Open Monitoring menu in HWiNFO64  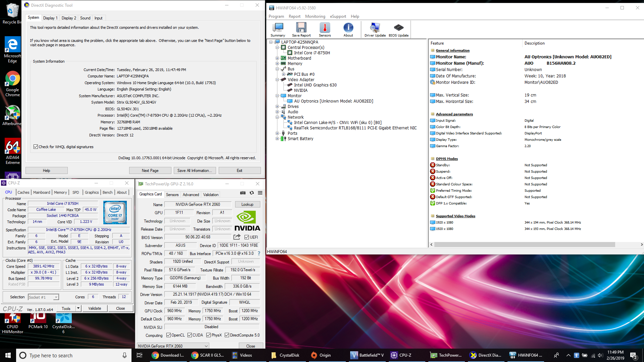pyautogui.click(x=315, y=16)
